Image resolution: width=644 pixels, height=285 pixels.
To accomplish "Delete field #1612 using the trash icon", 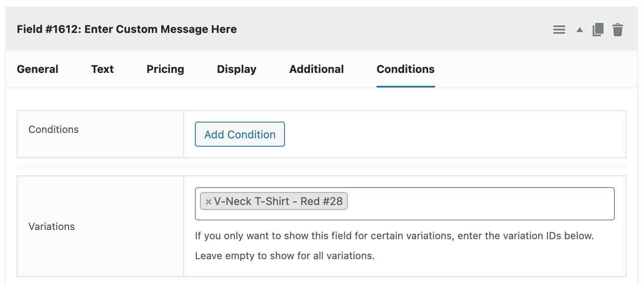I will tap(618, 29).
